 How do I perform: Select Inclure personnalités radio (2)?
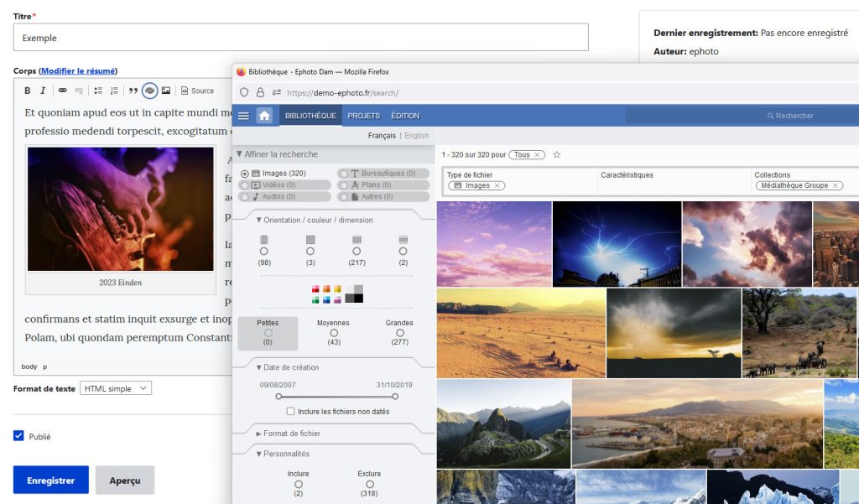pyautogui.click(x=299, y=484)
